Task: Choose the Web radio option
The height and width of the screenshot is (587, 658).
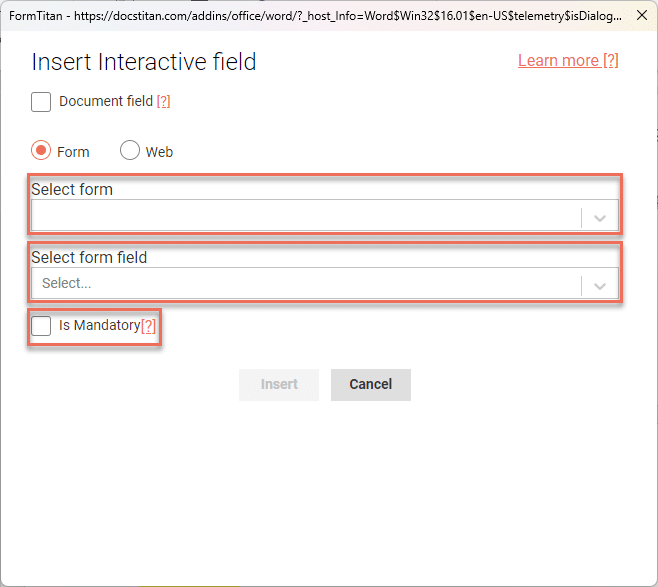Action: [x=130, y=151]
